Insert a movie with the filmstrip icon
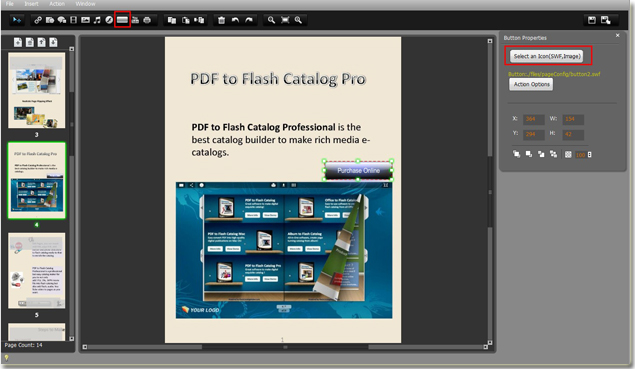The width and height of the screenshot is (635, 369). coord(73,20)
